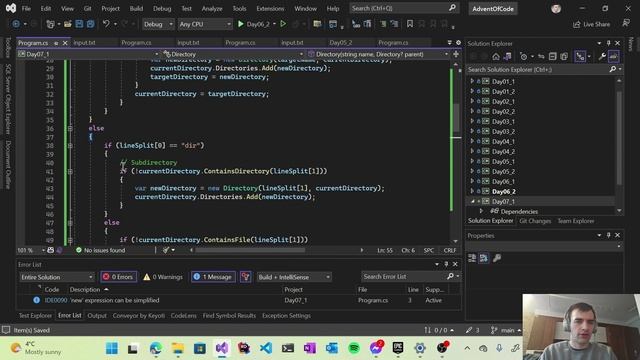Switch to the Day05_2 editor tab
The image size is (640, 360).
340,42
